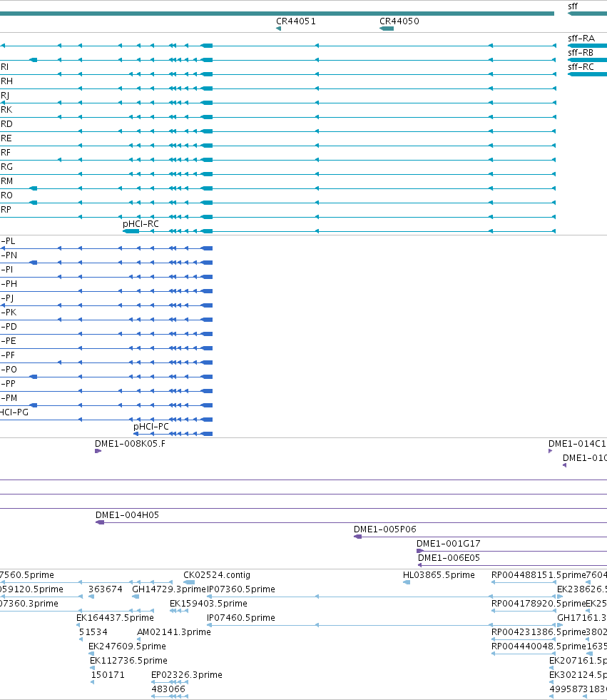Open the IP07460.5prime EST label
Viewport: 607px width, 700px height.
point(241,618)
